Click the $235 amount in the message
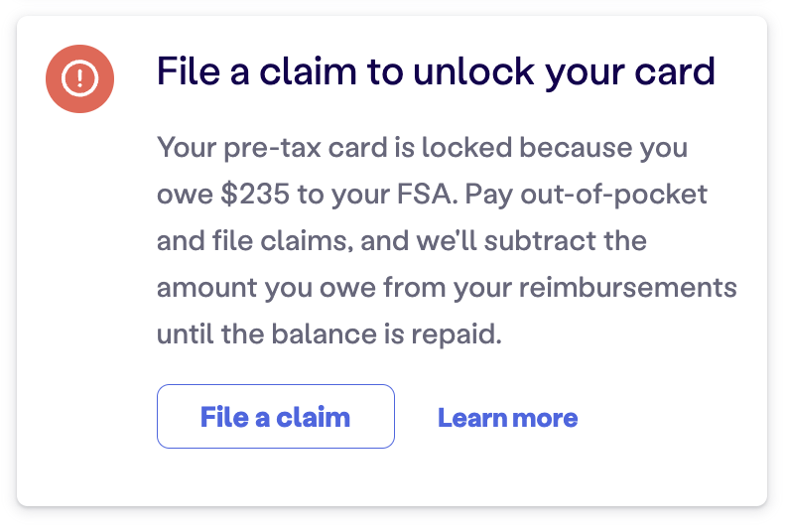The width and height of the screenshot is (786, 532). coord(256,195)
